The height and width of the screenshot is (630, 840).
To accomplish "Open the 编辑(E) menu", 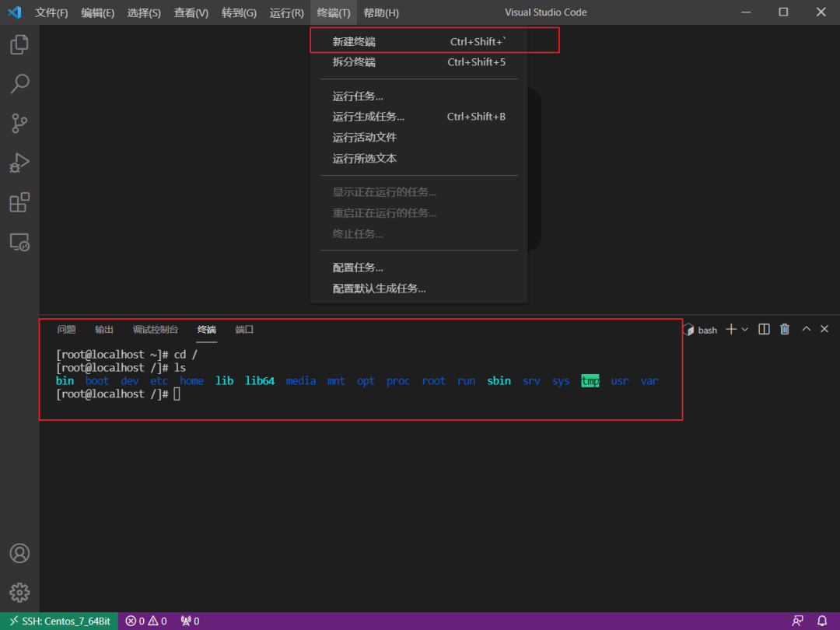I will pos(97,13).
